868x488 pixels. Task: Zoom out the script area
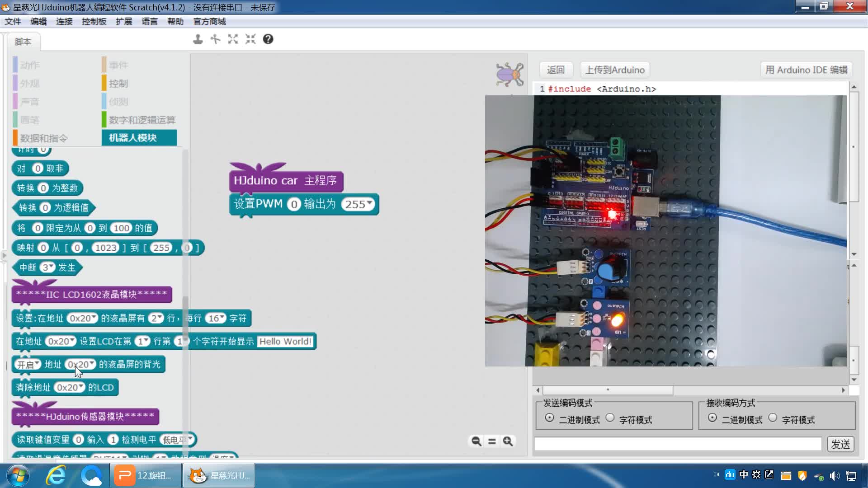pyautogui.click(x=476, y=441)
